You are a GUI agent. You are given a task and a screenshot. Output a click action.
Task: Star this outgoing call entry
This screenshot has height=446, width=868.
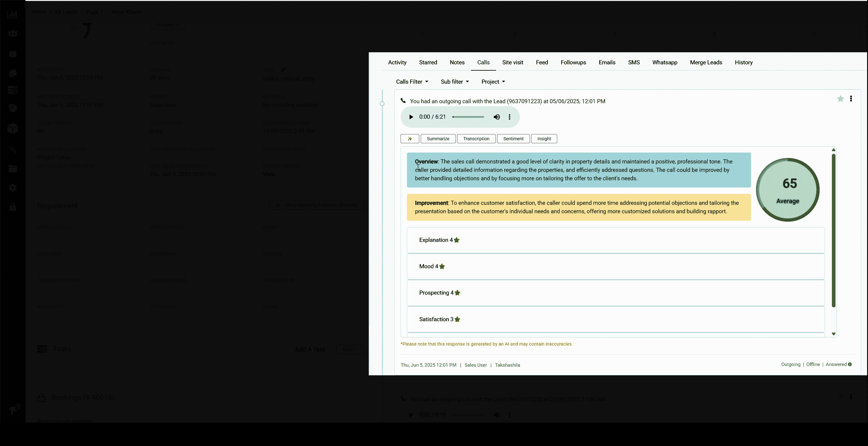(x=840, y=99)
